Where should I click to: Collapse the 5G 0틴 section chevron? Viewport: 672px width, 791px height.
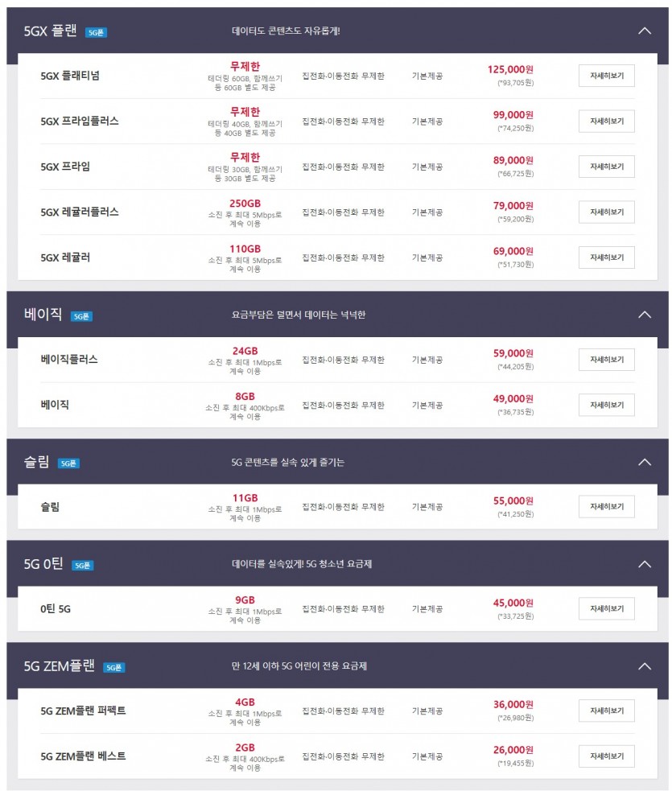644,564
